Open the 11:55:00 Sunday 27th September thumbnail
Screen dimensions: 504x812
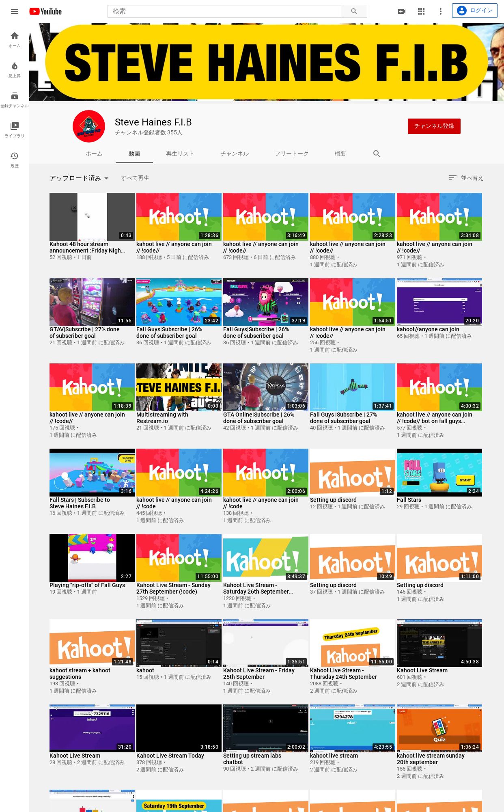(179, 558)
